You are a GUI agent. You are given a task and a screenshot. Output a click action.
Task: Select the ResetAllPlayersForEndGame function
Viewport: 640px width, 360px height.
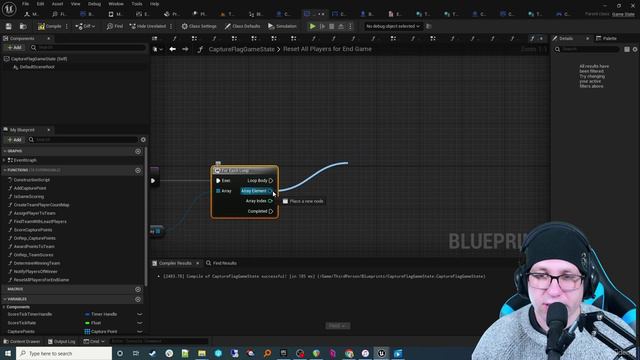pyautogui.click(x=41, y=280)
